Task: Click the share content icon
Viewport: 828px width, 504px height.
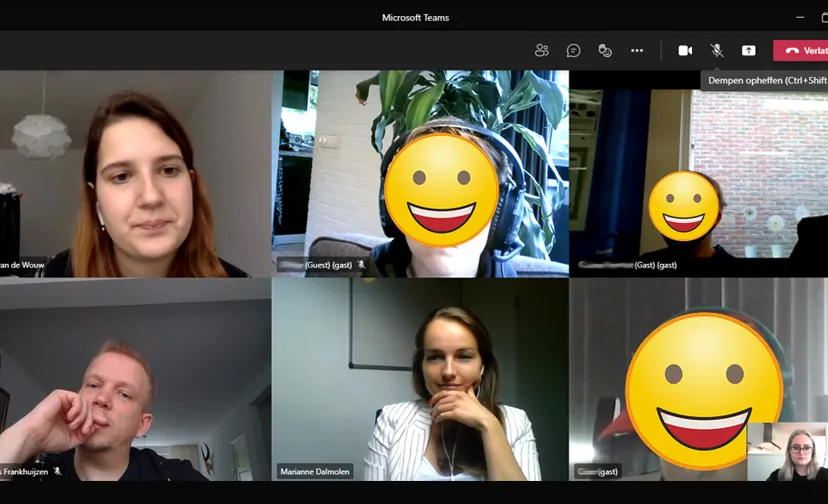Action: [749, 50]
